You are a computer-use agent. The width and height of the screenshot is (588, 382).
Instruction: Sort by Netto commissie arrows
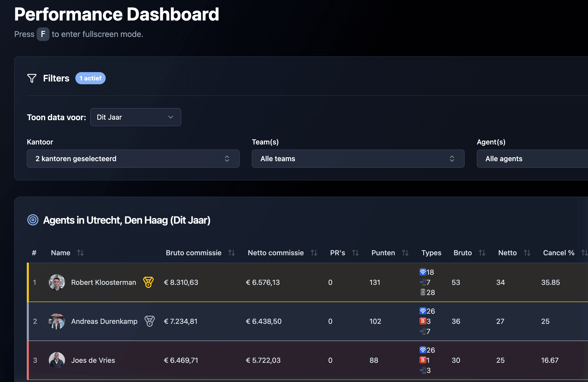(x=314, y=253)
